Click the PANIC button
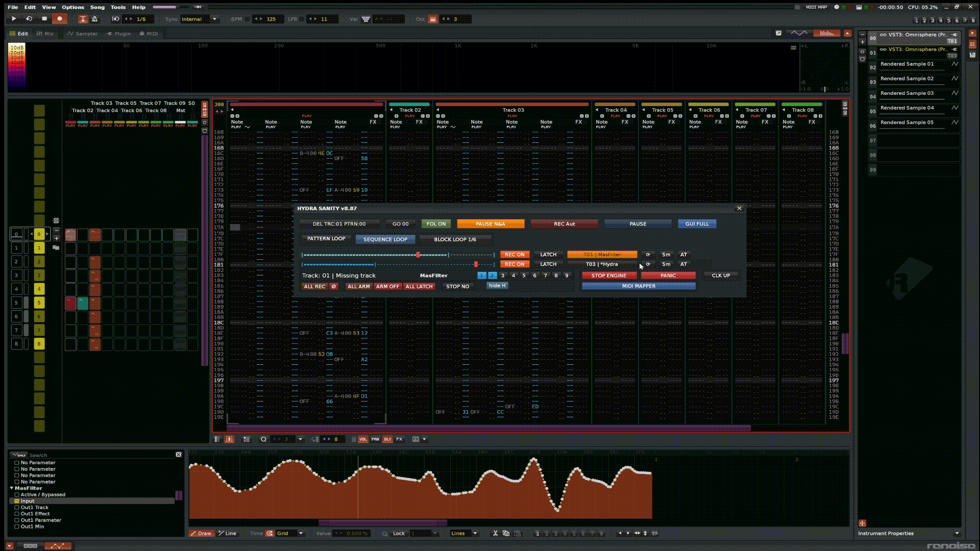The image size is (980, 551). (x=668, y=275)
